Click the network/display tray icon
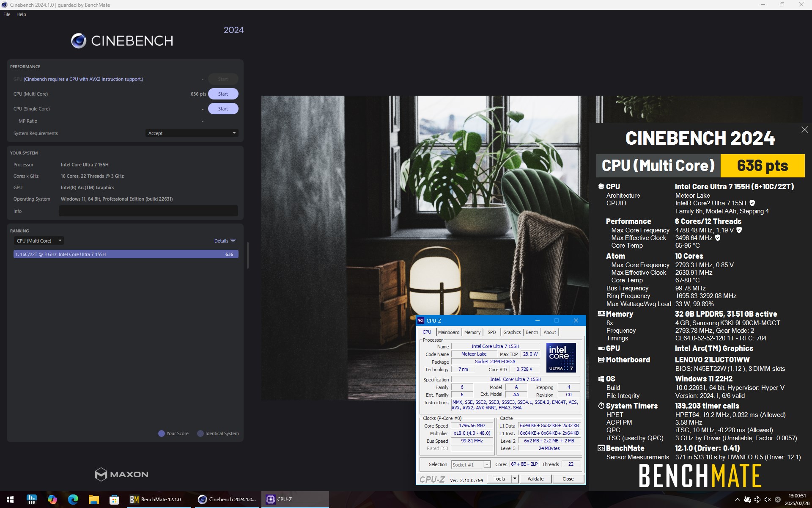 coord(747,500)
